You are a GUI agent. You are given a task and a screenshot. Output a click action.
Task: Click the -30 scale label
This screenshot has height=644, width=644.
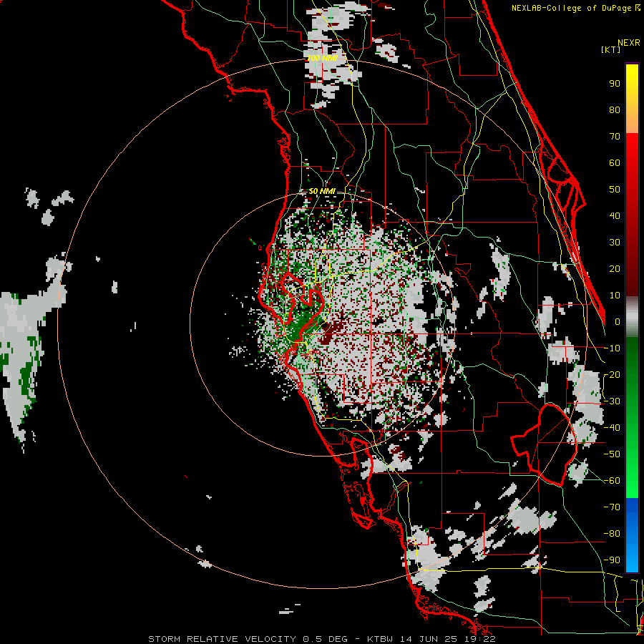click(x=612, y=401)
